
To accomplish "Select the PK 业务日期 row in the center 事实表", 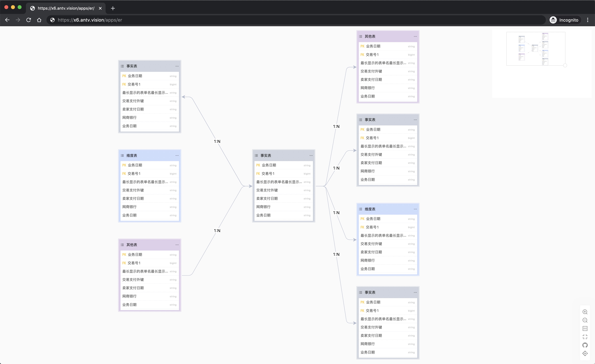I will point(284,165).
